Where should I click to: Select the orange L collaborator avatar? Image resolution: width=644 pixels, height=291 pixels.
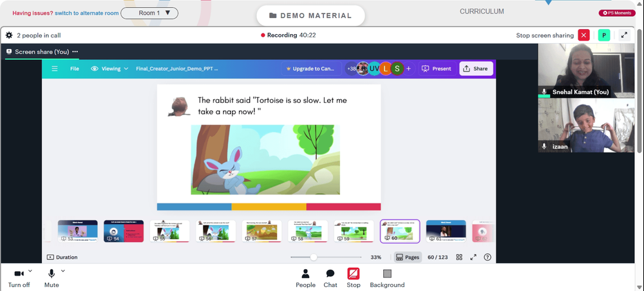point(385,68)
